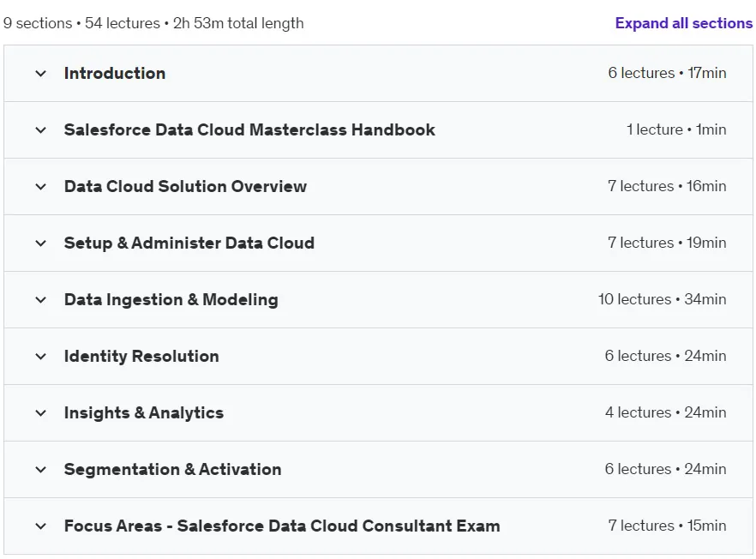
Task: Open Identity Resolution section heading
Action: [x=141, y=356]
